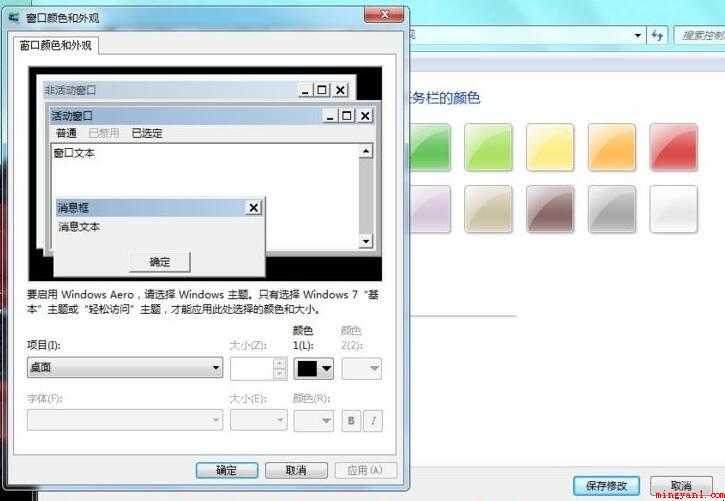Open the font 颜色(R) dropdown
725x501 pixels.
tap(313, 420)
